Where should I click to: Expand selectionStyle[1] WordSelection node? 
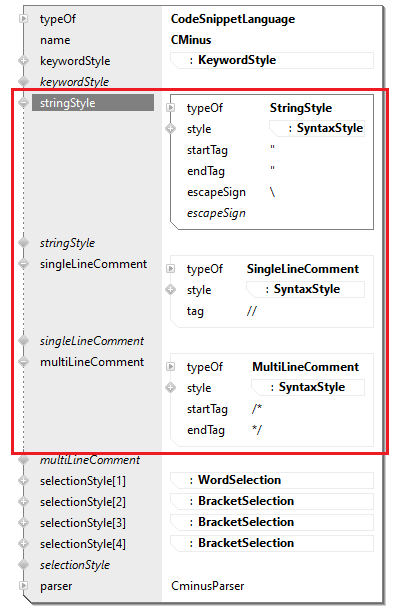(24, 481)
